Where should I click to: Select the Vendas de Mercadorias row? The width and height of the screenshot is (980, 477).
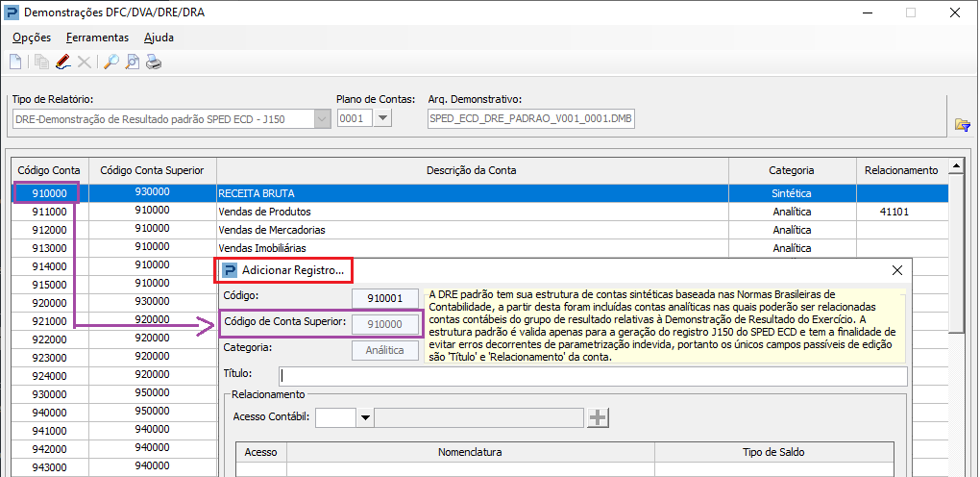click(480, 230)
